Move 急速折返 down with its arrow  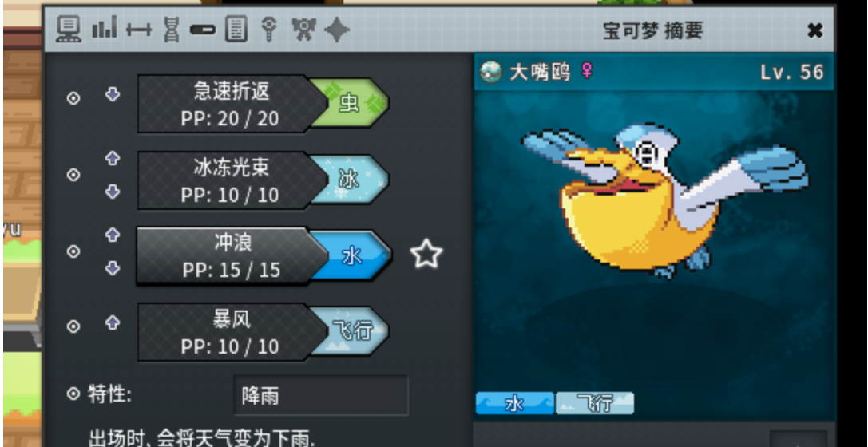(113, 94)
